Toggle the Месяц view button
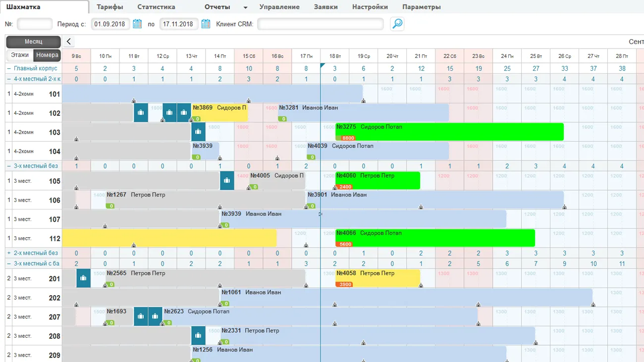 coord(33,42)
